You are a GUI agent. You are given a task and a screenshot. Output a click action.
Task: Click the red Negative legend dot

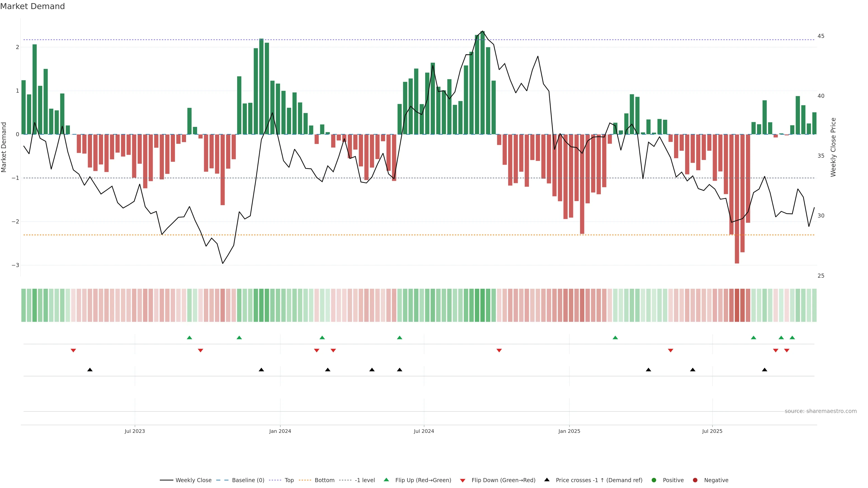coord(695,480)
